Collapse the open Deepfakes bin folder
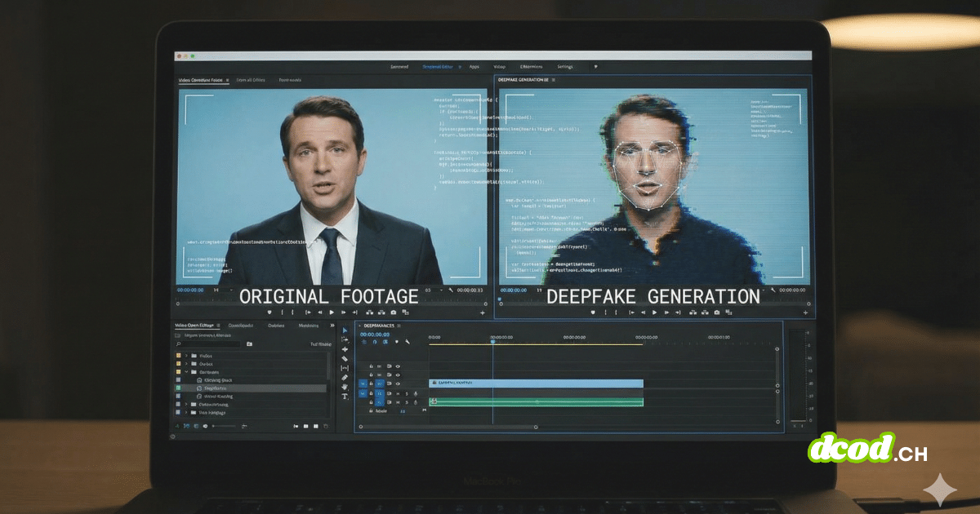Viewport: 980px width, 514px height. click(187, 372)
